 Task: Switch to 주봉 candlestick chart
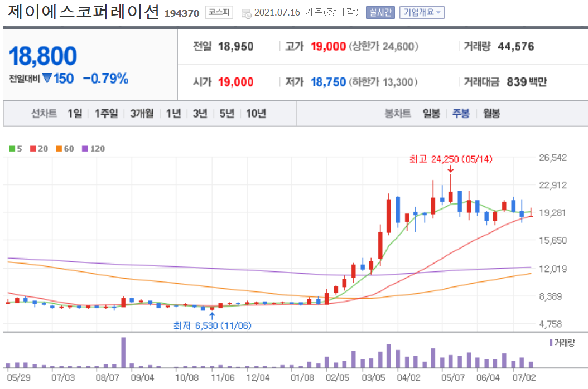[x=461, y=113]
